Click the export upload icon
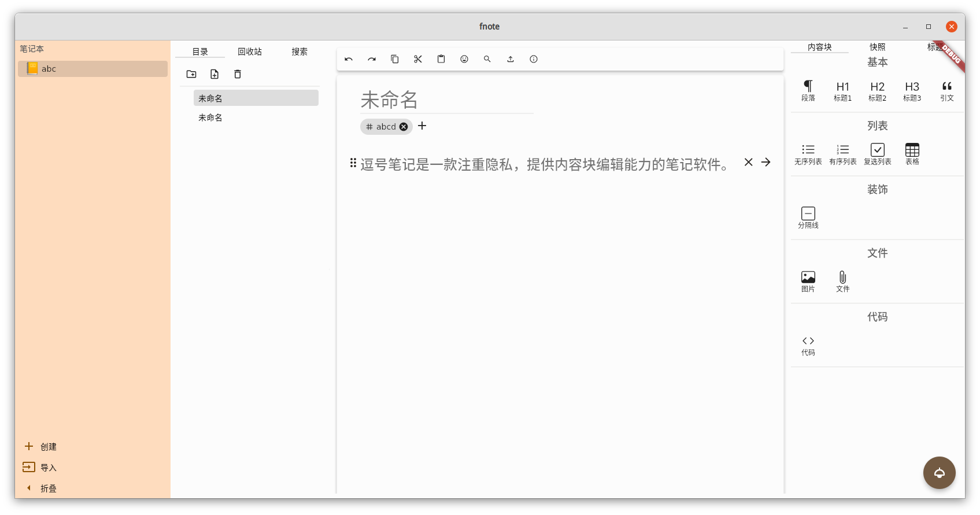This screenshot has width=980, height=515. [511, 59]
